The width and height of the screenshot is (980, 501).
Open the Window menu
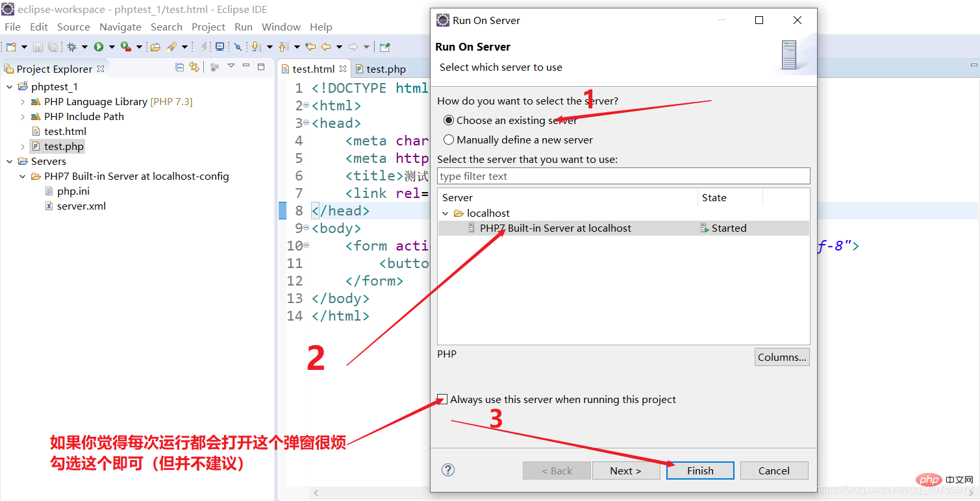coord(281,27)
